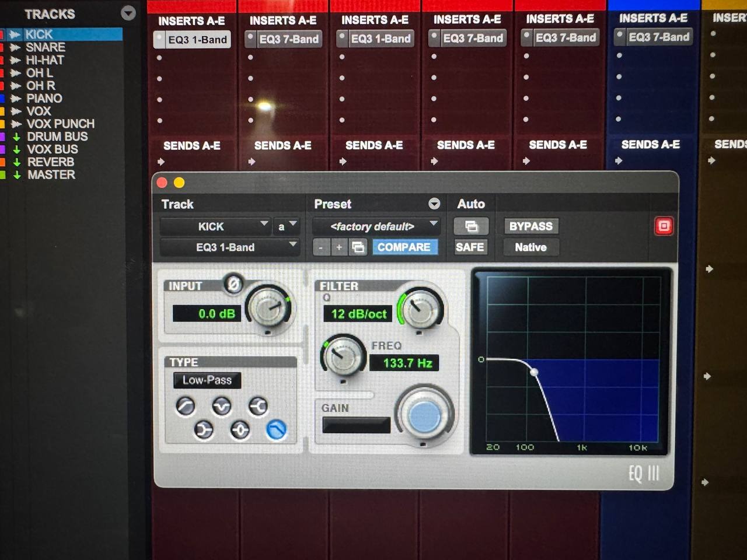The width and height of the screenshot is (747, 560).
Task: Click the next preset plus button
Action: pos(339,247)
